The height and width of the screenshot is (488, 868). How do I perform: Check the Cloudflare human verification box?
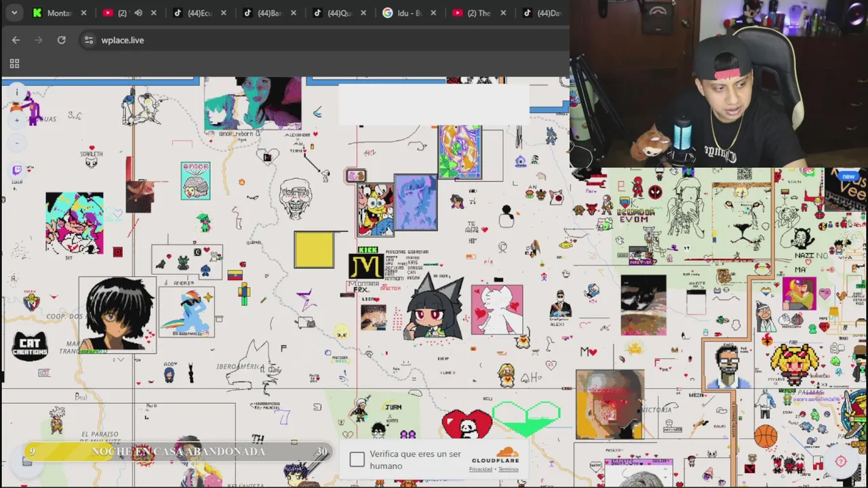click(x=357, y=460)
